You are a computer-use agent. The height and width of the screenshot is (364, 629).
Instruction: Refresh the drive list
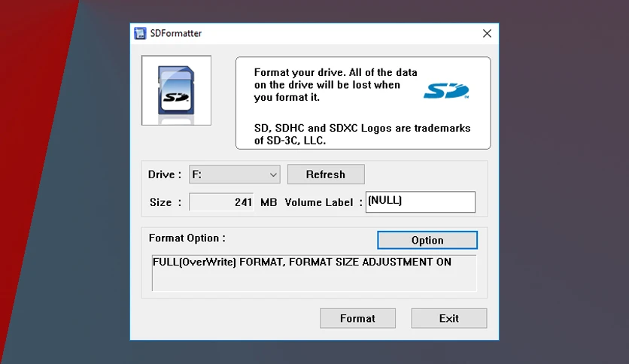[x=326, y=174]
